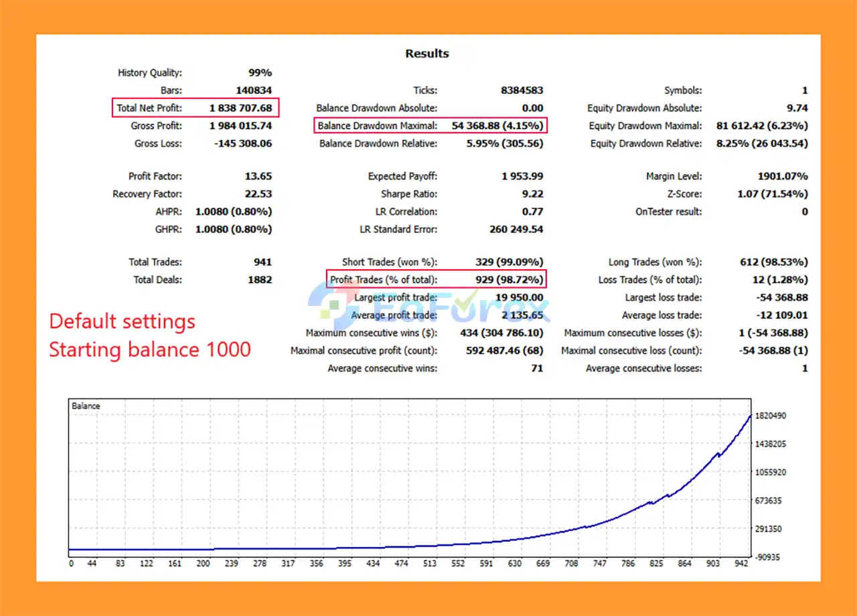Click the Z-Score value 1.07 (71.54%)
Image resolution: width=857 pixels, height=616 pixels.
tap(772, 194)
